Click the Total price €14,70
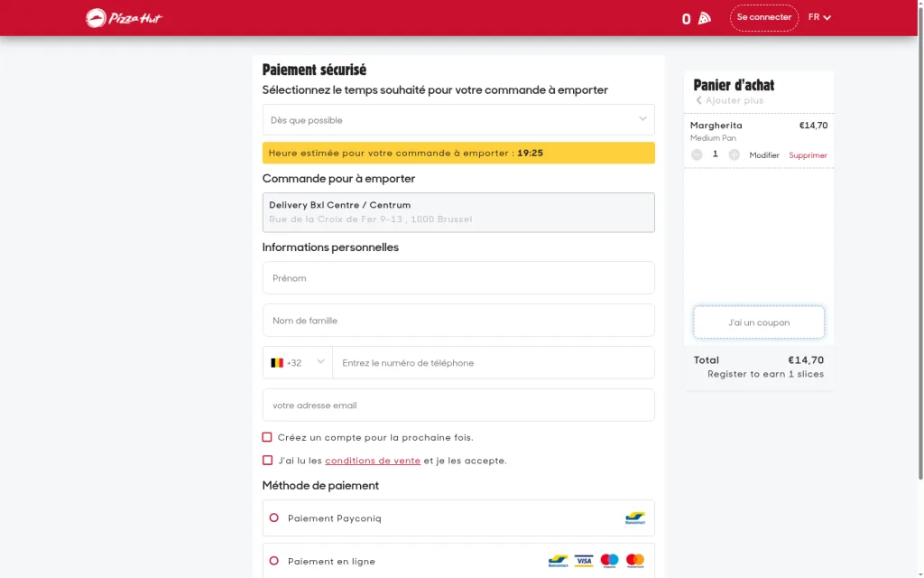924x578 pixels. coord(806,360)
